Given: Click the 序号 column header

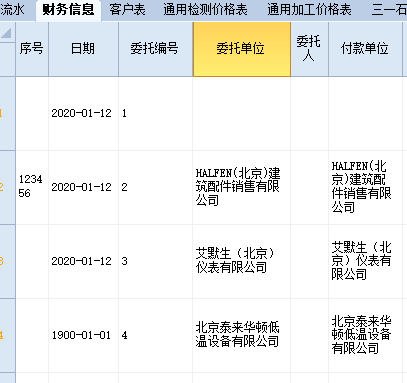Looking at the screenshot, I should [x=32, y=49].
